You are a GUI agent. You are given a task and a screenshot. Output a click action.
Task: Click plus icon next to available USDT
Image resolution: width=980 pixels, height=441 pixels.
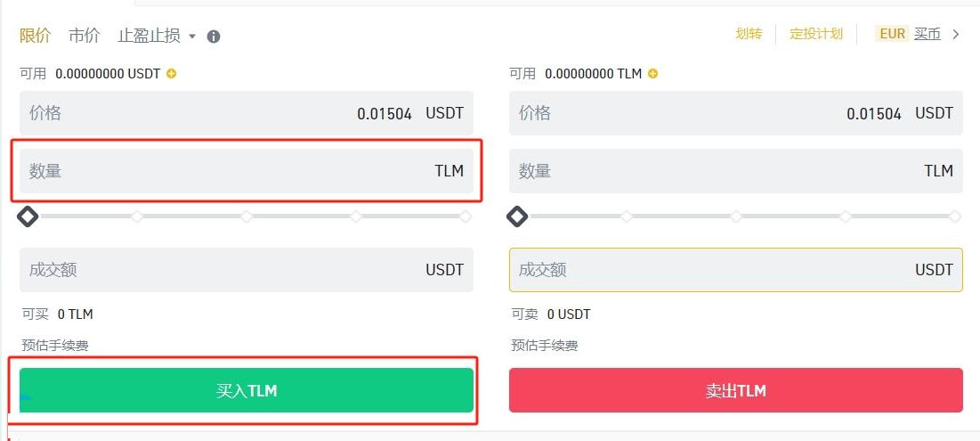pos(172,74)
